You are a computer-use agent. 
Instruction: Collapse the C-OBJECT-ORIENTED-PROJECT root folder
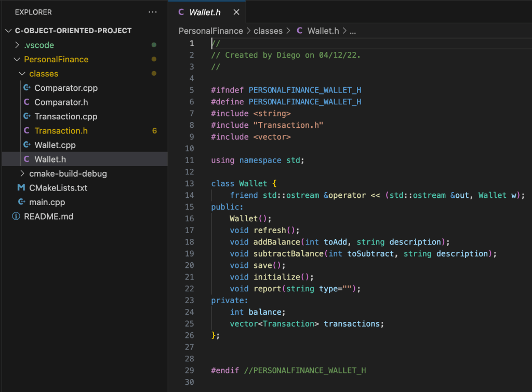[x=8, y=31]
